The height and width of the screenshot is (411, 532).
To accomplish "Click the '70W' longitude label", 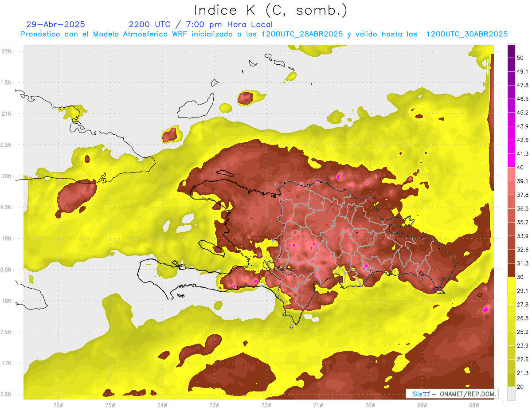I will point(370,405).
